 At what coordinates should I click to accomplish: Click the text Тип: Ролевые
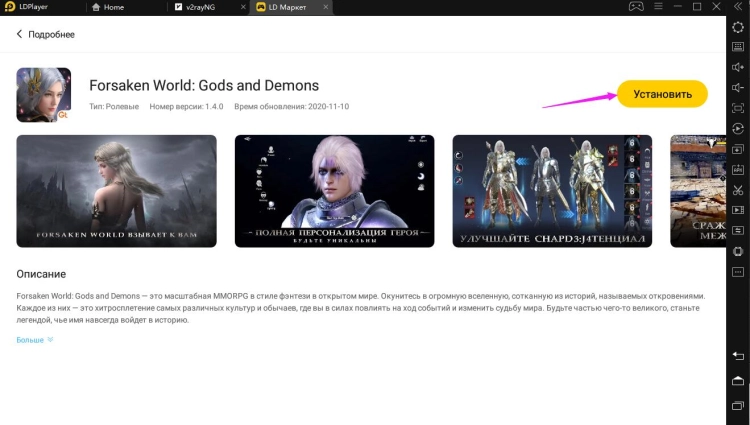click(x=114, y=107)
